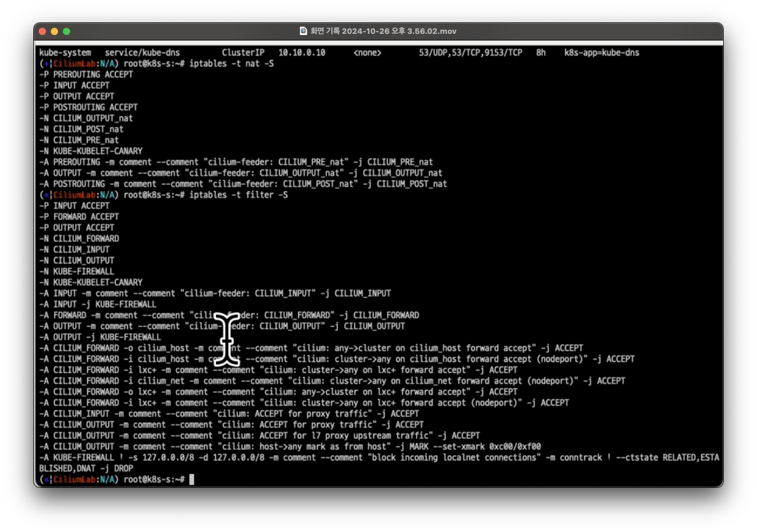The image size is (757, 532).
Task: Click the line '-N CILIUM_FORWARD'
Action: pyautogui.click(x=79, y=238)
